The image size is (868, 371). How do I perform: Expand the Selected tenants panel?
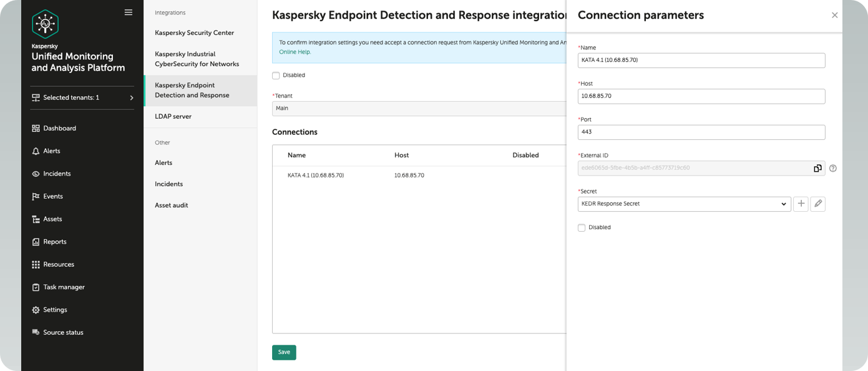[x=82, y=97]
